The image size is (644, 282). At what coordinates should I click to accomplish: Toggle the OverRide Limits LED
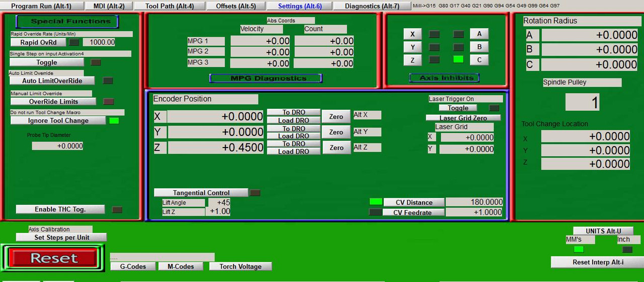(108, 102)
